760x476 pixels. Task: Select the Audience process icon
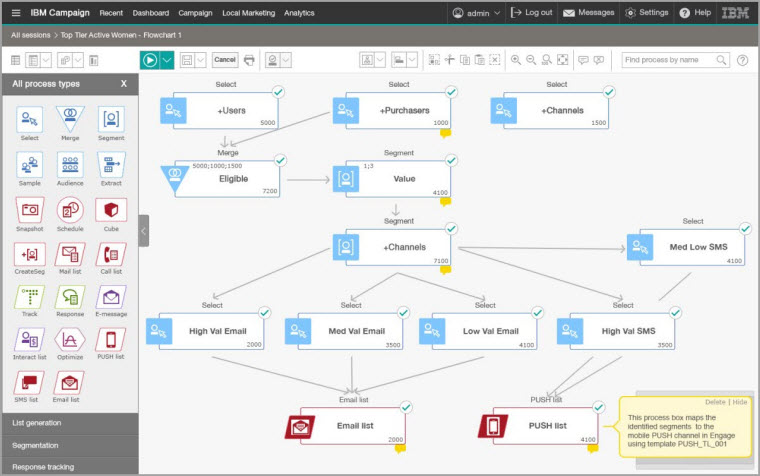70,165
